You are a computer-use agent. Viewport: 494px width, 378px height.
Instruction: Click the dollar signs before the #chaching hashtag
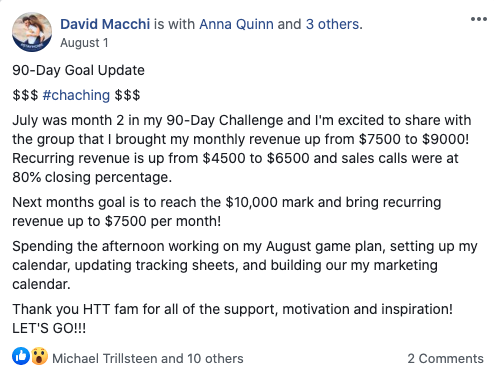(x=25, y=95)
